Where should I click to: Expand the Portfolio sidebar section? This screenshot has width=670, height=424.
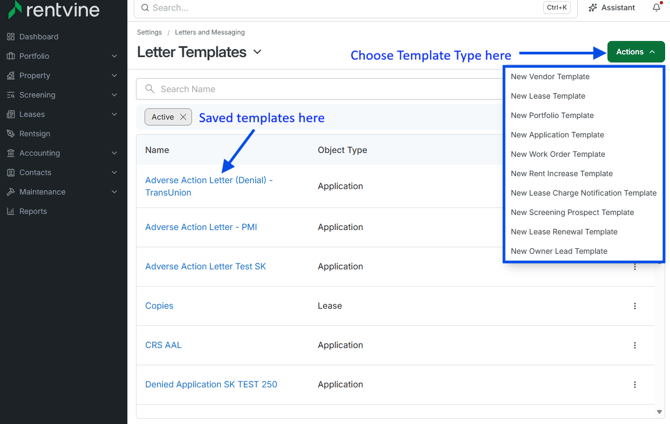pyautogui.click(x=114, y=56)
